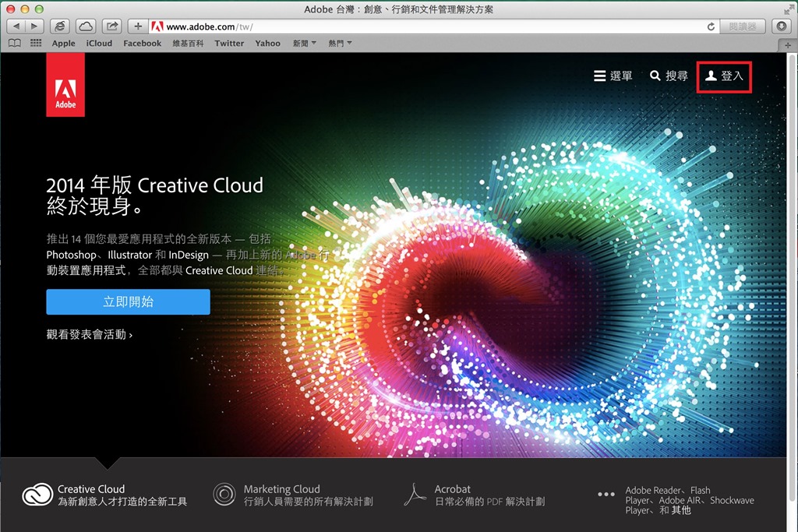Open the Apple bookmark

[x=64, y=44]
